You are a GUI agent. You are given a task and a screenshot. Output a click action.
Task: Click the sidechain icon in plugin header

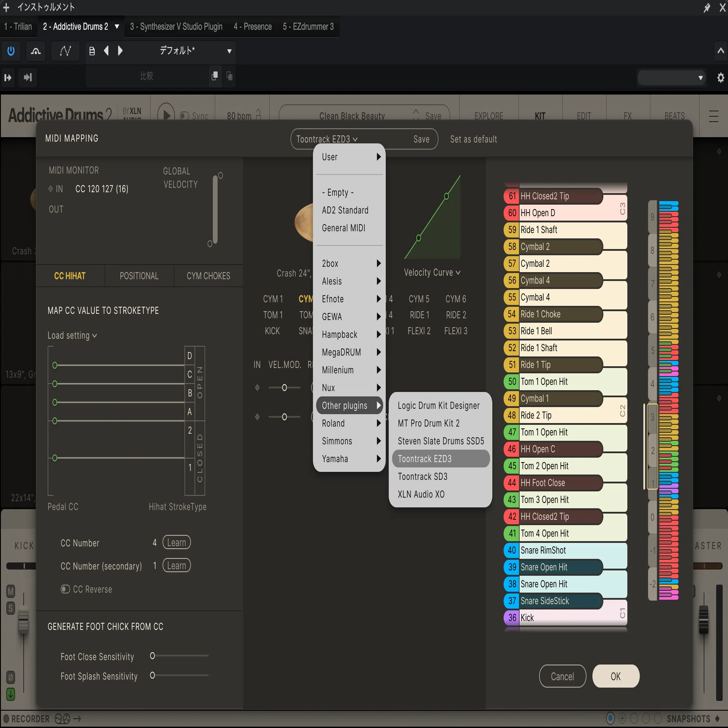[36, 51]
